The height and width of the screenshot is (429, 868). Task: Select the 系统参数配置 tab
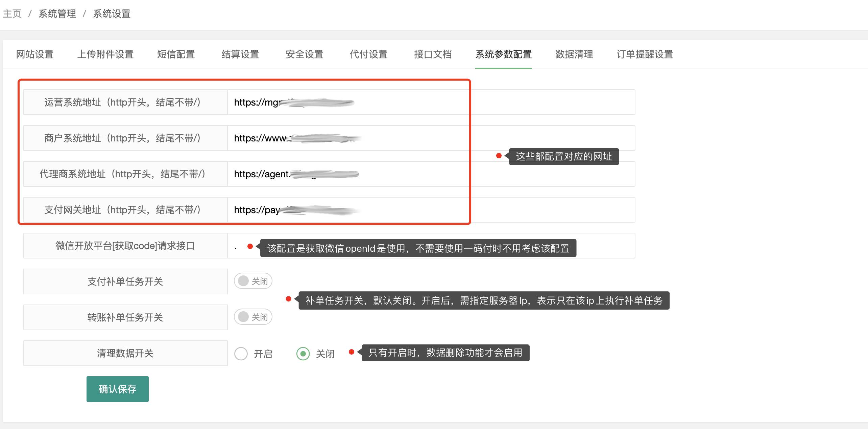(503, 54)
